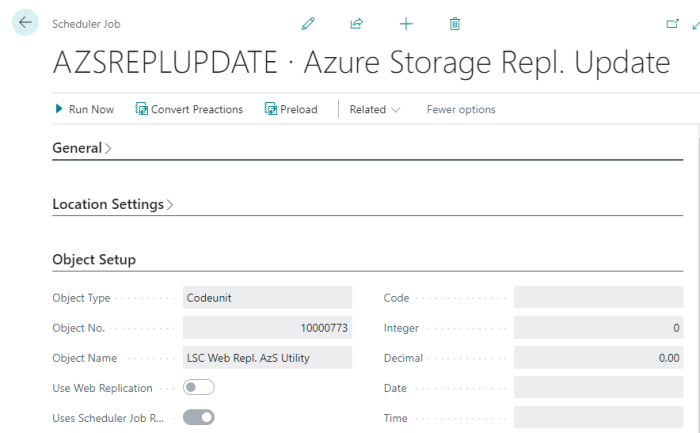Viewport: 700px width, 433px height.
Task: Toggle the Uses Scheduler Job switch
Action: coord(198,418)
